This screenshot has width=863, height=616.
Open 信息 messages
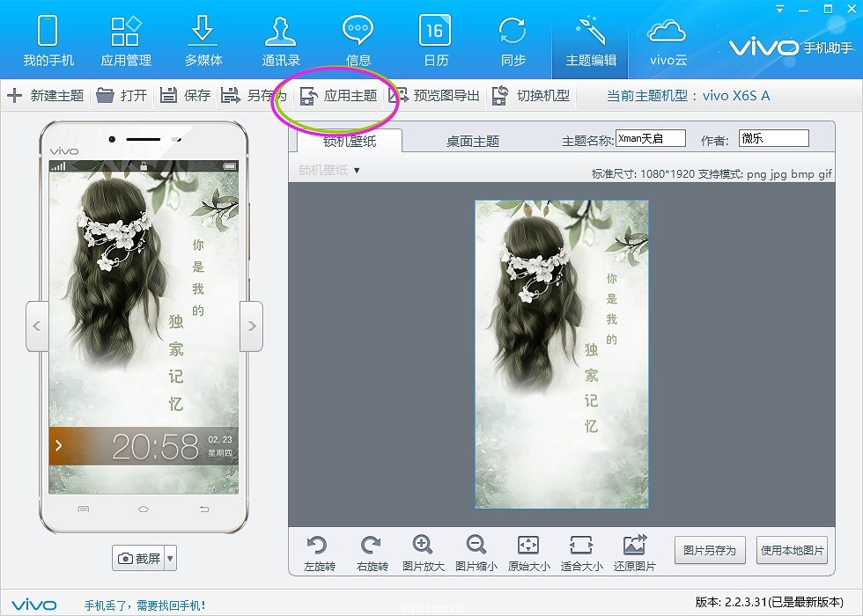(x=358, y=41)
